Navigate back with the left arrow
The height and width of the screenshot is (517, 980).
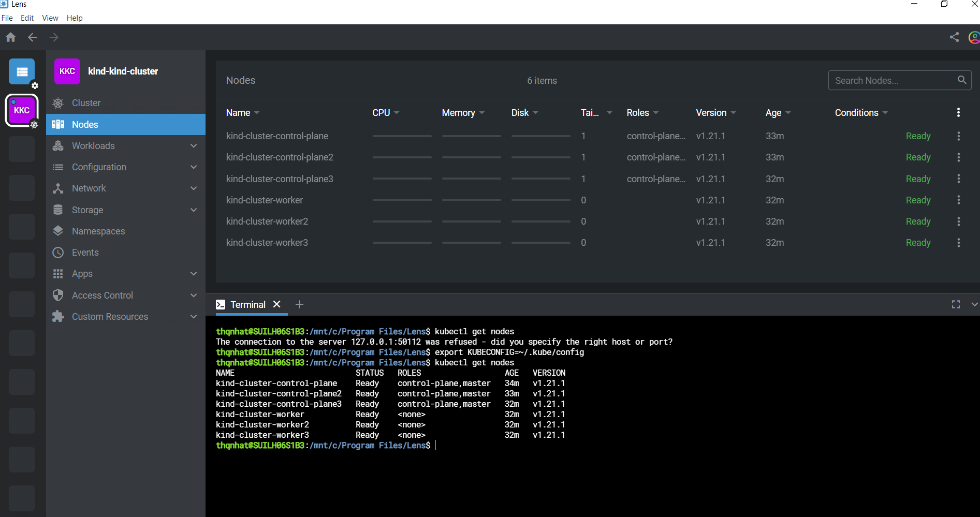click(x=33, y=37)
